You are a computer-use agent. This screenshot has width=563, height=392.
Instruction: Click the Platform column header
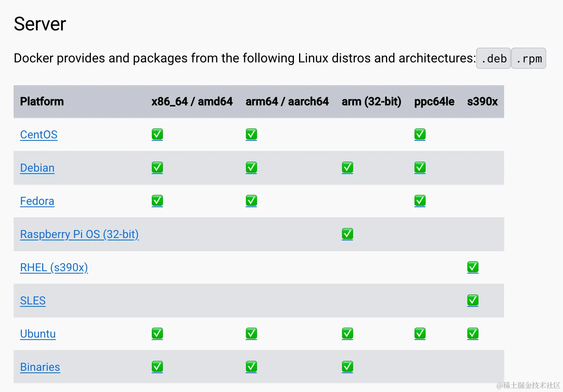tap(42, 102)
